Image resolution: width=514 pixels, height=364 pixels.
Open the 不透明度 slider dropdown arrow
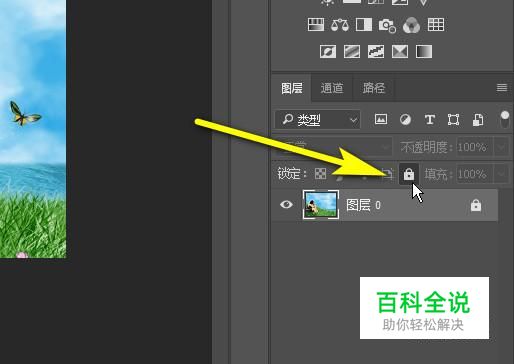[501, 147]
